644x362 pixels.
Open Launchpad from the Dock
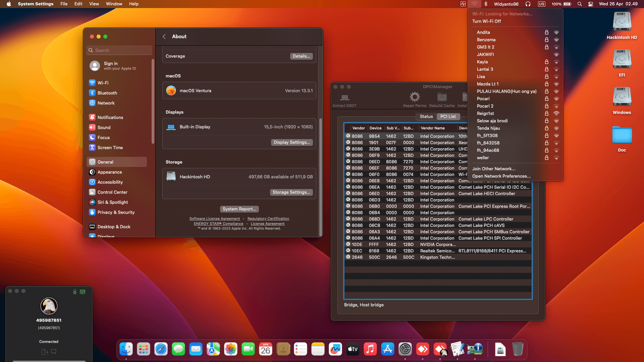[x=144, y=349]
